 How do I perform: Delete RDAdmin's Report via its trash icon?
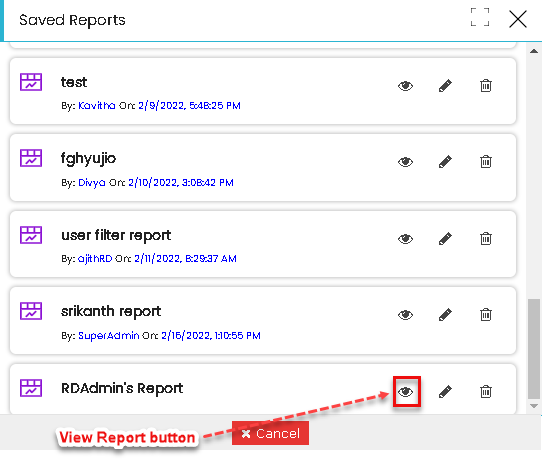(x=486, y=392)
